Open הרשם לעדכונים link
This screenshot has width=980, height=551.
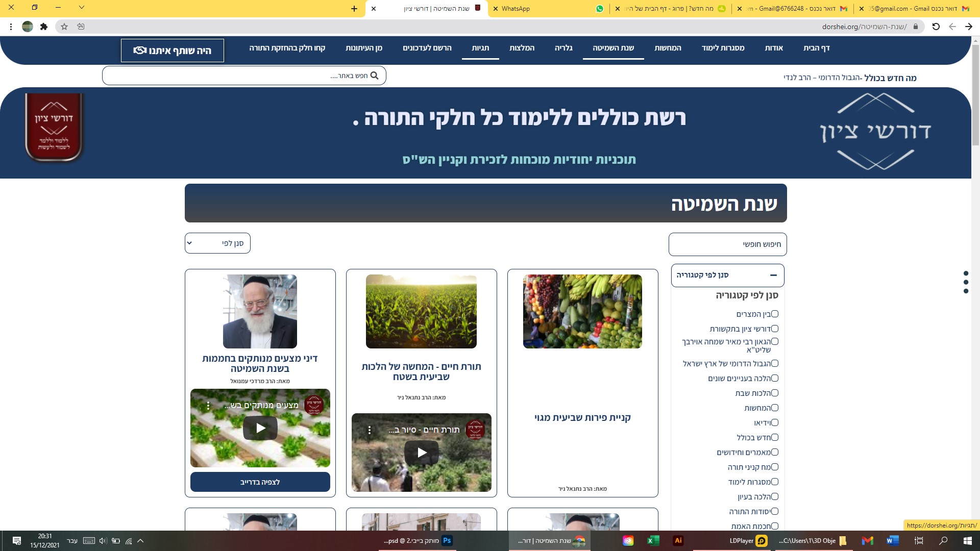pyautogui.click(x=427, y=48)
